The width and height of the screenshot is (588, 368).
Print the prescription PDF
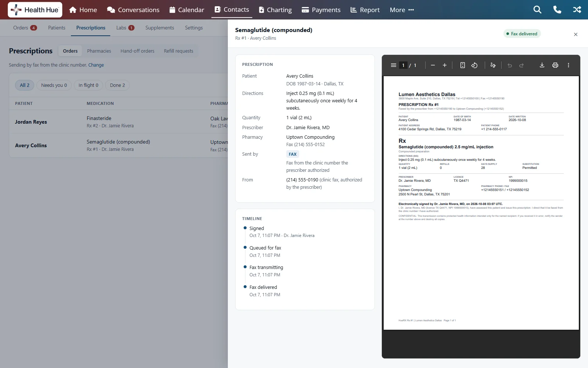[555, 65]
